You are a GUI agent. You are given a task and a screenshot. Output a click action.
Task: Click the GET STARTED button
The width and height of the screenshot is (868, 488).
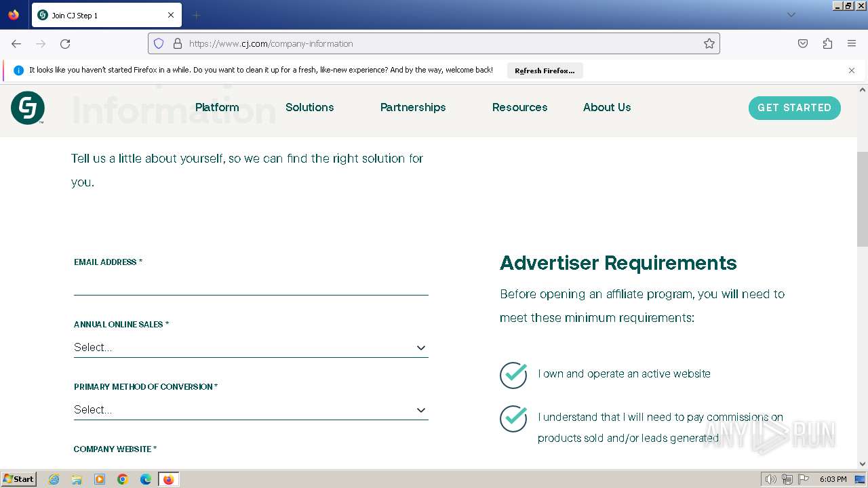795,108
